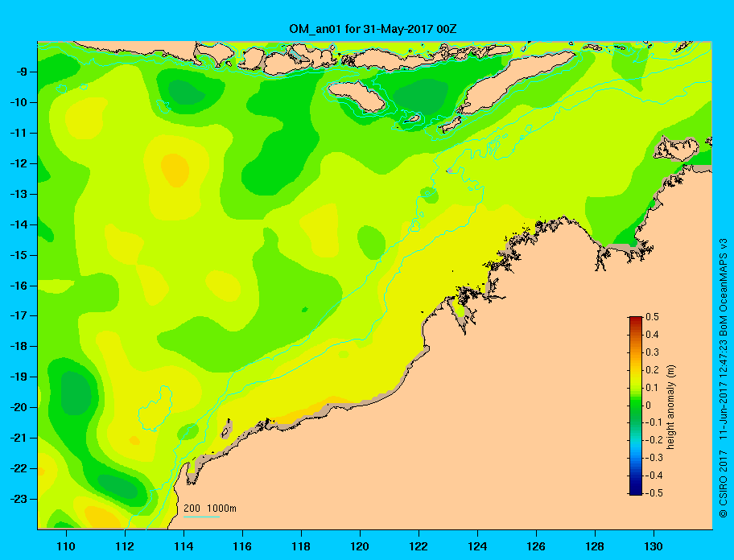Viewport: 734px width, 560px height.
Task: Click longitude label 110 on the axis
Action: tap(66, 546)
